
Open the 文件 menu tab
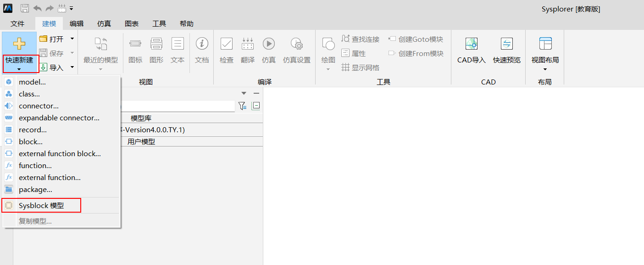(17, 24)
